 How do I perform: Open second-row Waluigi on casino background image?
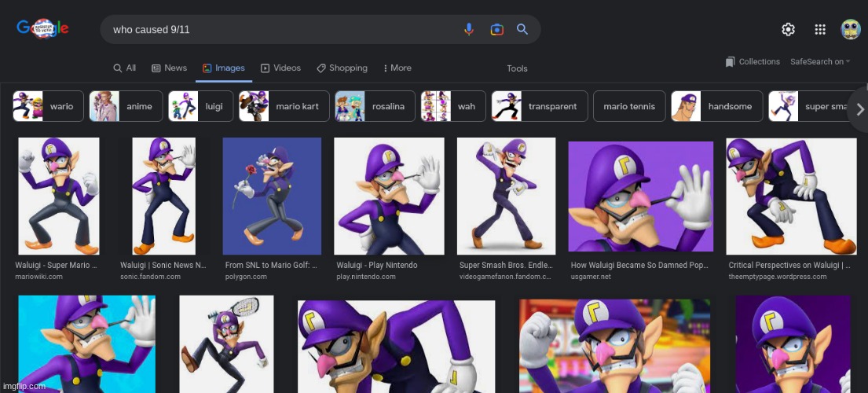tap(614, 346)
